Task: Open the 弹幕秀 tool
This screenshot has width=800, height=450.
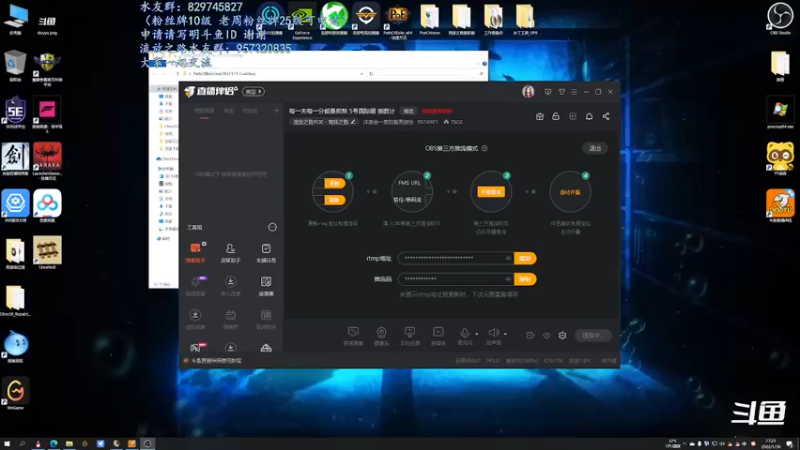Action: 231,319
